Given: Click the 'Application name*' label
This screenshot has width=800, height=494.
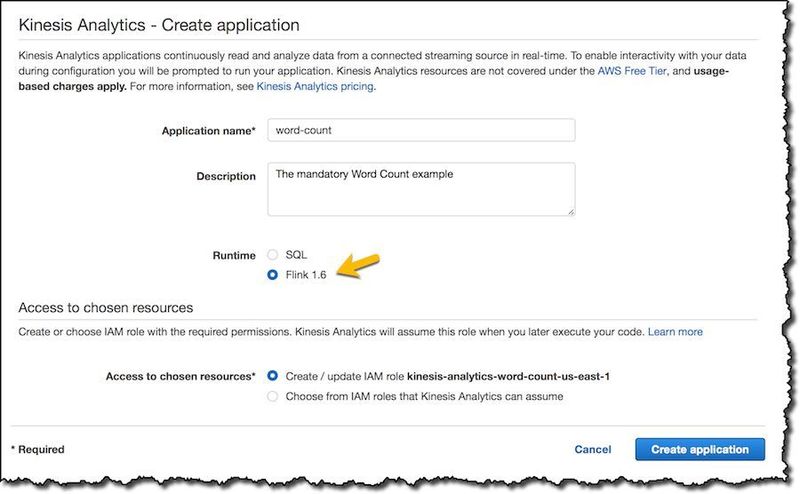Looking at the screenshot, I should [x=209, y=131].
